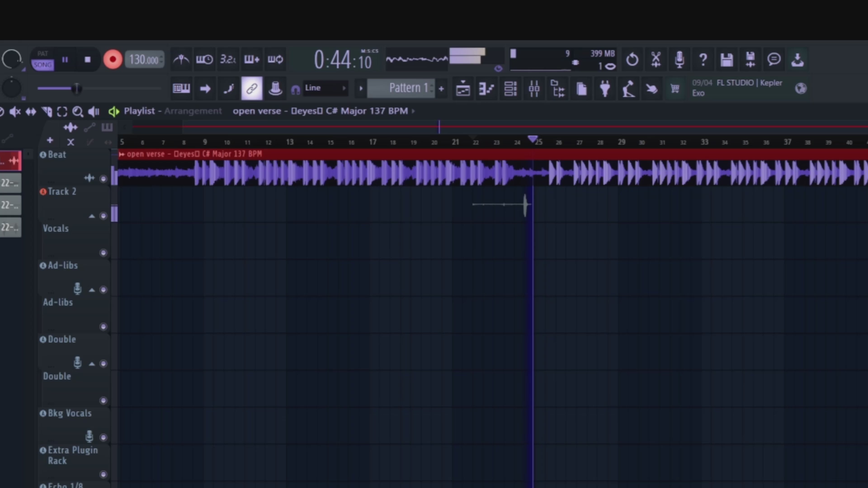Mute the Bkg Vocals track

coord(104,437)
